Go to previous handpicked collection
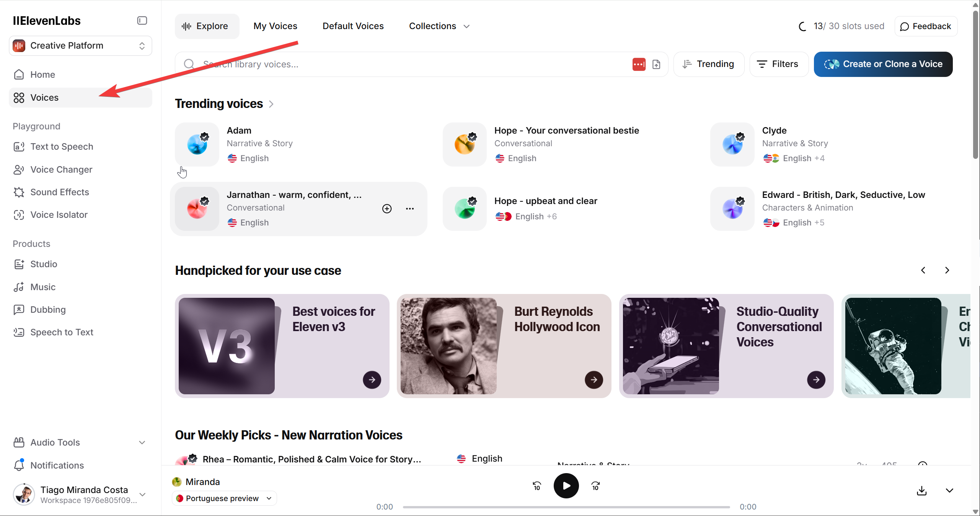 (923, 270)
